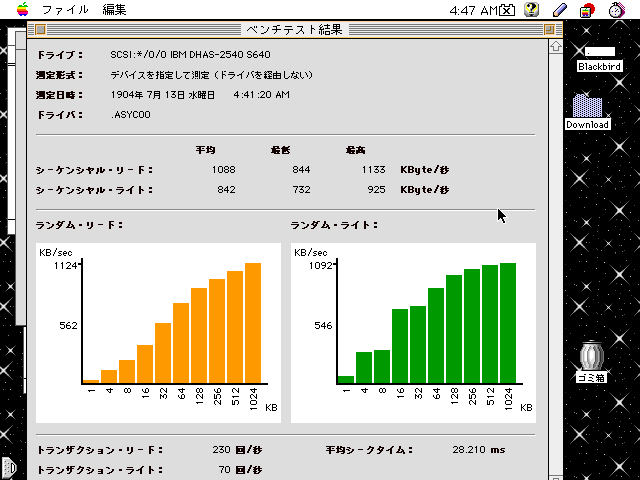640x480 pixels.
Task: Click the stopwatch menu bar icon
Action: tap(617, 10)
